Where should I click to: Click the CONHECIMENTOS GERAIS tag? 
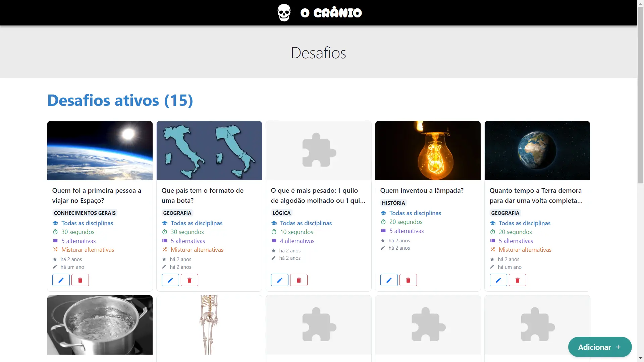click(x=85, y=213)
